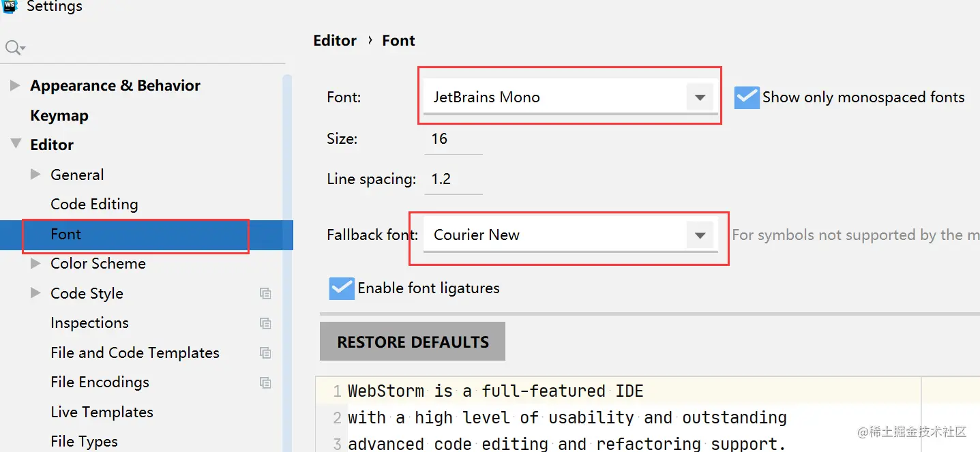
Task: Click the settings search magnifier icon
Action: coord(14,48)
